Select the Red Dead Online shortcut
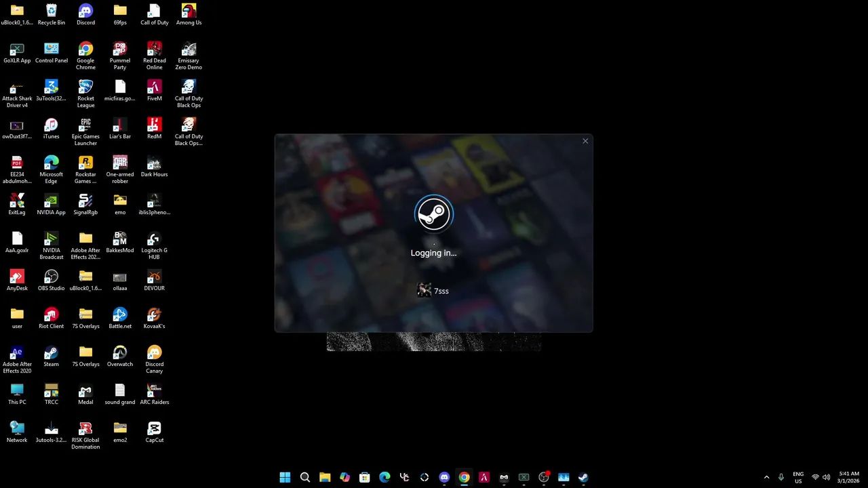 tap(155, 56)
